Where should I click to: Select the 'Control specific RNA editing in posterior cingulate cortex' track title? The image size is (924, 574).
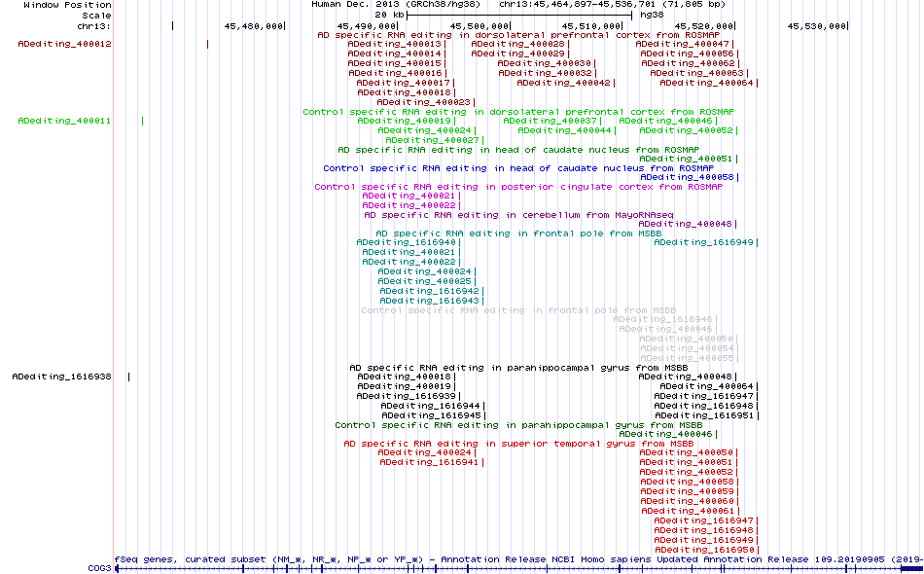point(518,187)
